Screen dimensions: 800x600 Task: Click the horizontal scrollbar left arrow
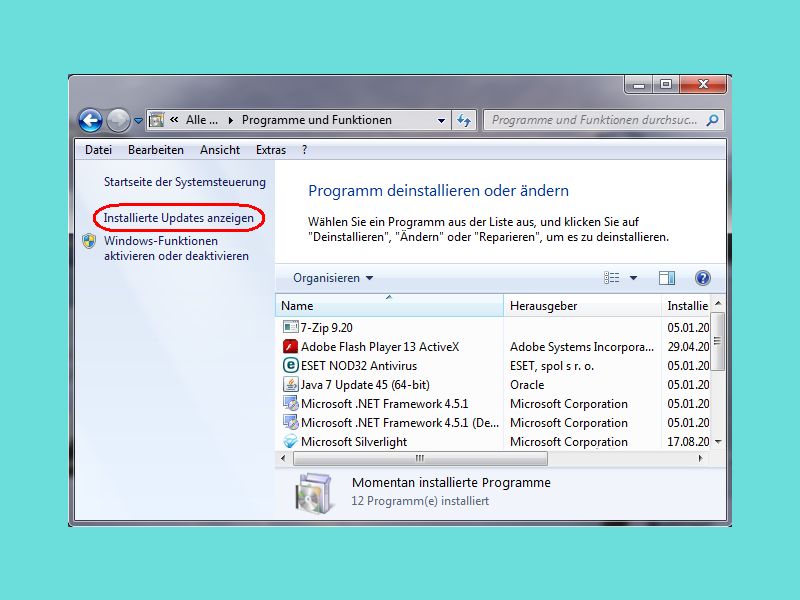click(283, 458)
